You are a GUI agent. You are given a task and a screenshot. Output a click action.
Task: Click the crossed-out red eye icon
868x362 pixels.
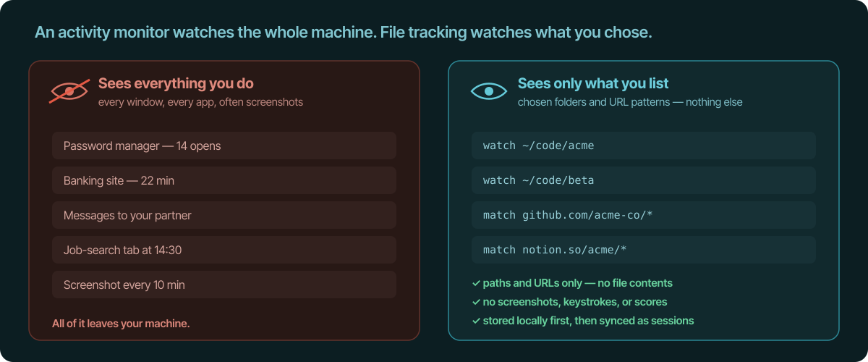69,91
